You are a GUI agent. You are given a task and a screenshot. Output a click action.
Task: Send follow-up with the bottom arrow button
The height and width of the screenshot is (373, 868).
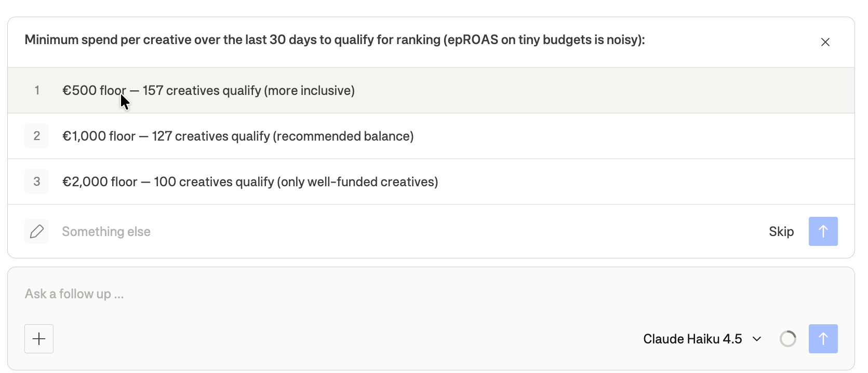pyautogui.click(x=823, y=339)
